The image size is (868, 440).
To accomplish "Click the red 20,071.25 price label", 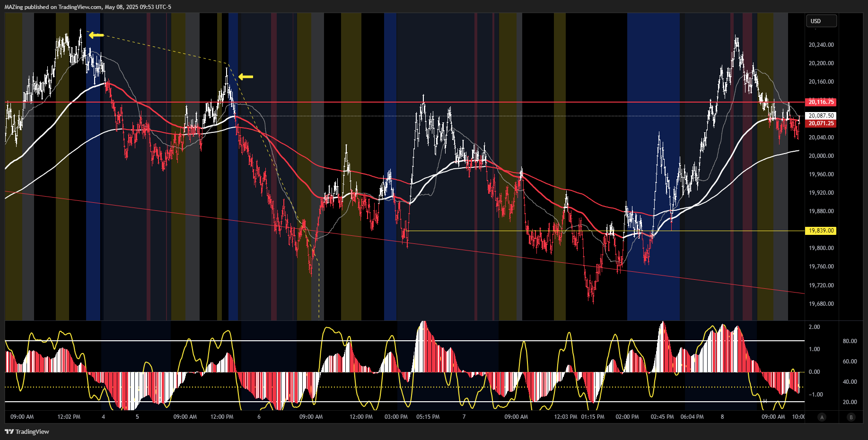I will (x=821, y=123).
